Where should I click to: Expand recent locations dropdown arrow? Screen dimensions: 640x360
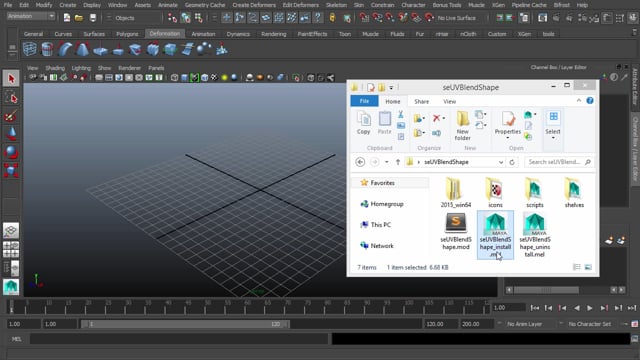(387, 162)
